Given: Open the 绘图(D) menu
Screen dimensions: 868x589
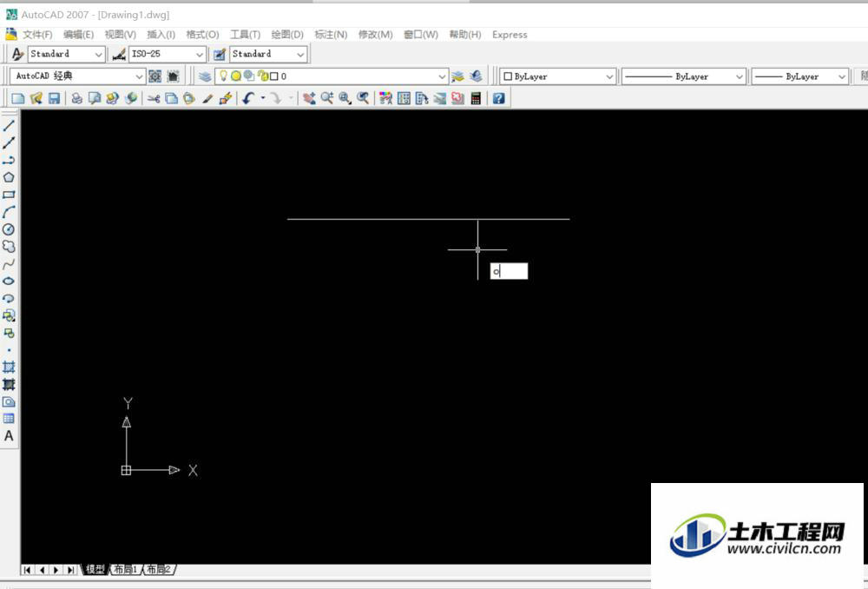Looking at the screenshot, I should coord(287,35).
